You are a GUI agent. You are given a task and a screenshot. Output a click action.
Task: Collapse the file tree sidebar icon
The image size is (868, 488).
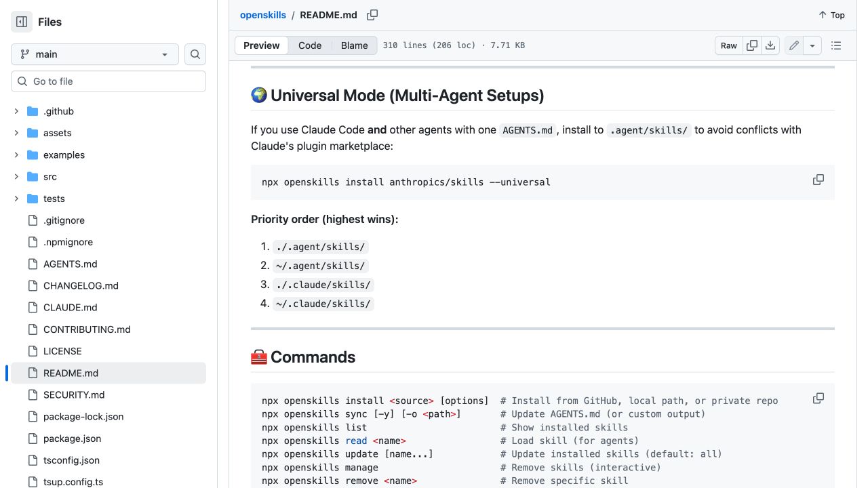pyautogui.click(x=22, y=22)
